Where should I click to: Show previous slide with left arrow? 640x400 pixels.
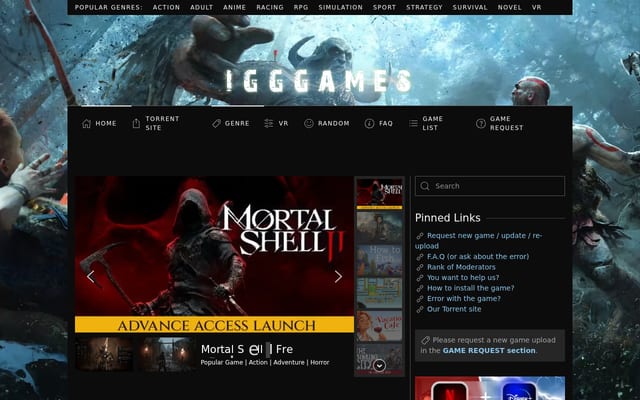tap(91, 277)
